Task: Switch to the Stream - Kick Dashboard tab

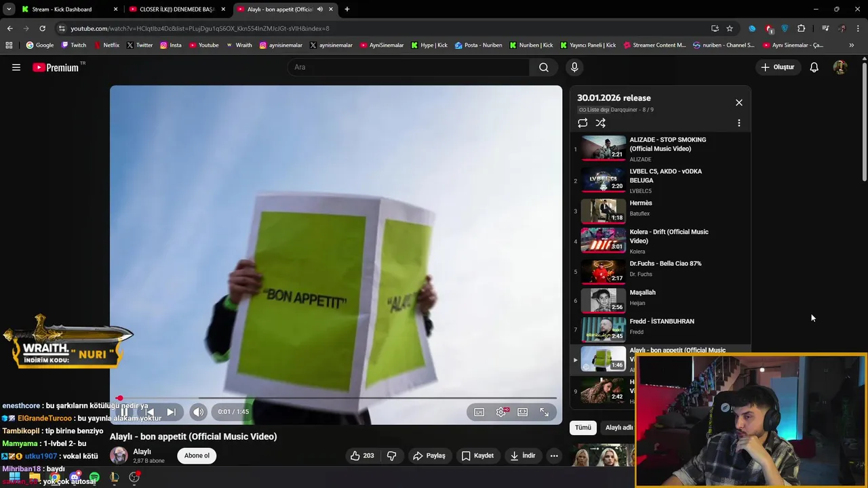Action: [x=68, y=9]
